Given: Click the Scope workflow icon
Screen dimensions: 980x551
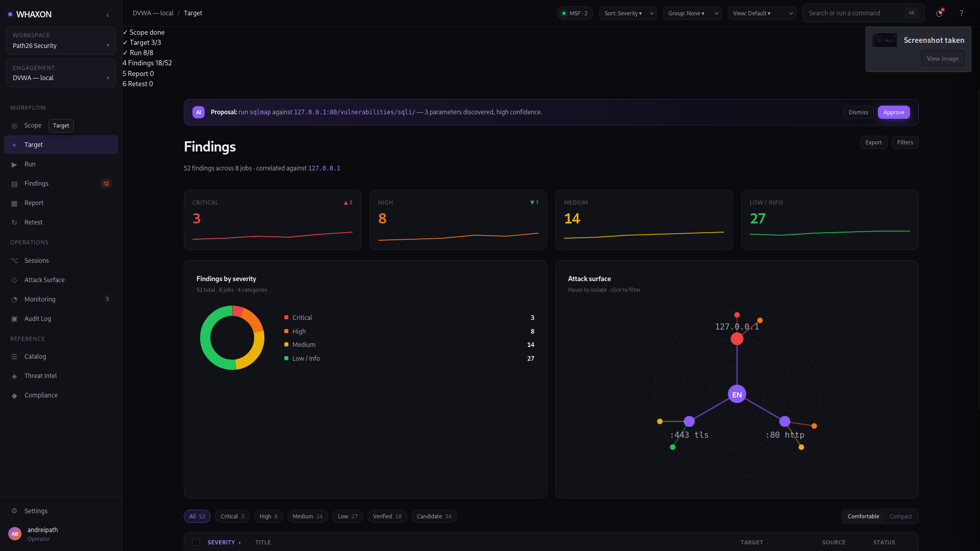Looking at the screenshot, I should click(x=14, y=126).
